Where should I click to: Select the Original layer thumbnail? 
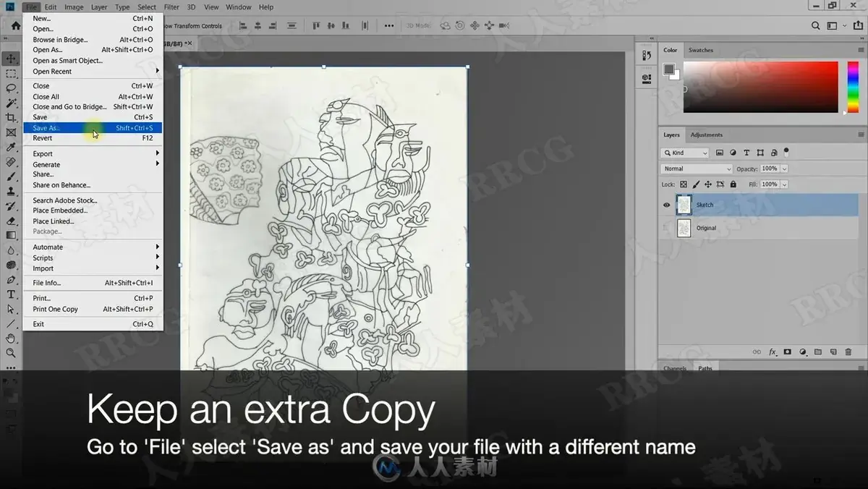tap(684, 228)
